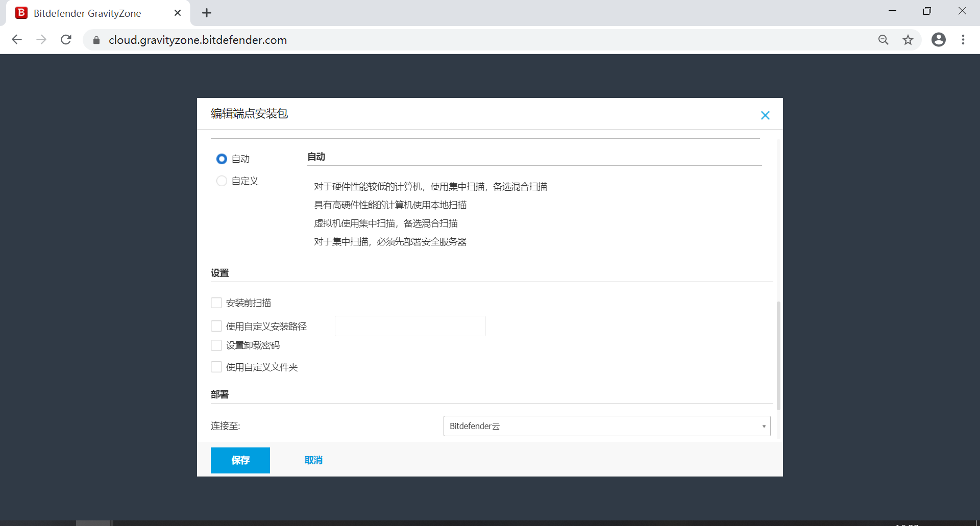The height and width of the screenshot is (526, 980).
Task: Select the 自定义 radio button
Action: 222,181
